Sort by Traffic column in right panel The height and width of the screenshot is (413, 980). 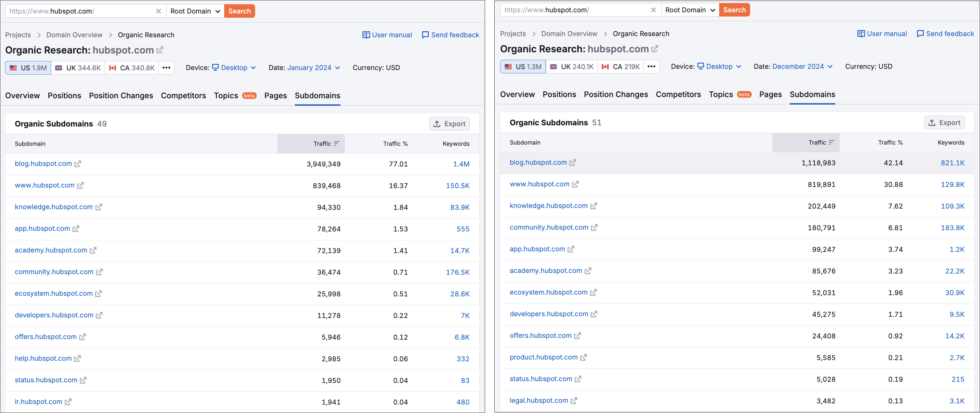click(x=806, y=143)
